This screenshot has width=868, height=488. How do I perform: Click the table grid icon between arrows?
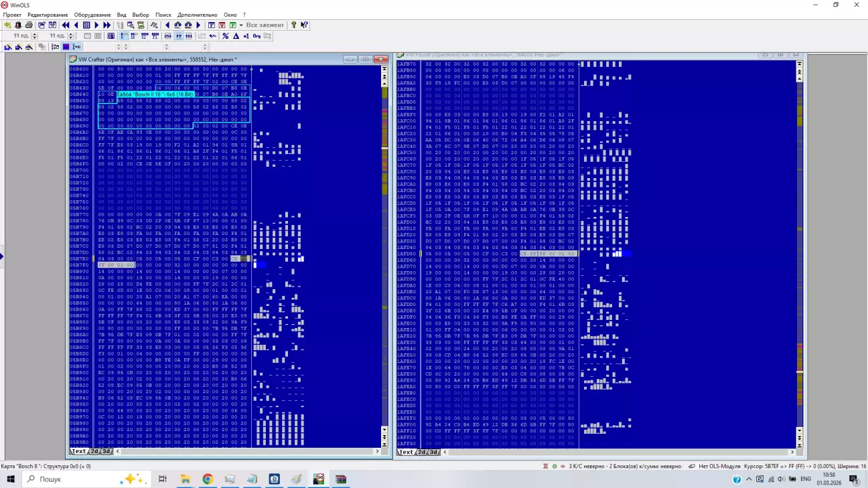click(x=86, y=25)
